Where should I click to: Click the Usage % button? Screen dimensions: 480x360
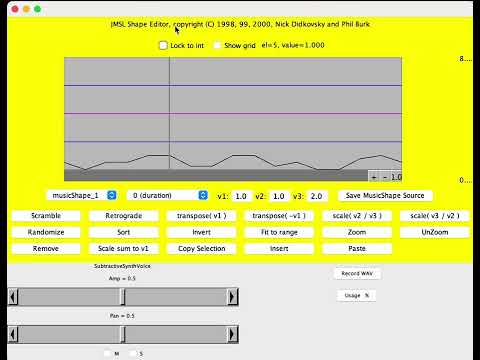[356, 295]
